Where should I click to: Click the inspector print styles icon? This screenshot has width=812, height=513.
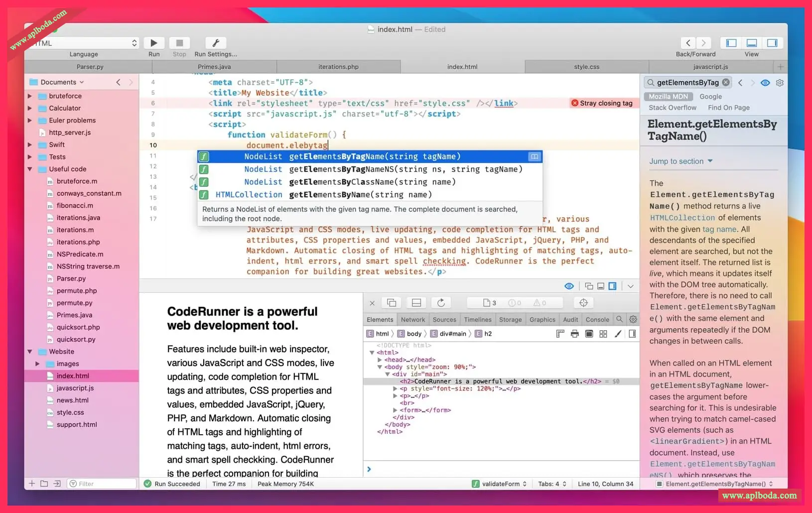coord(574,334)
